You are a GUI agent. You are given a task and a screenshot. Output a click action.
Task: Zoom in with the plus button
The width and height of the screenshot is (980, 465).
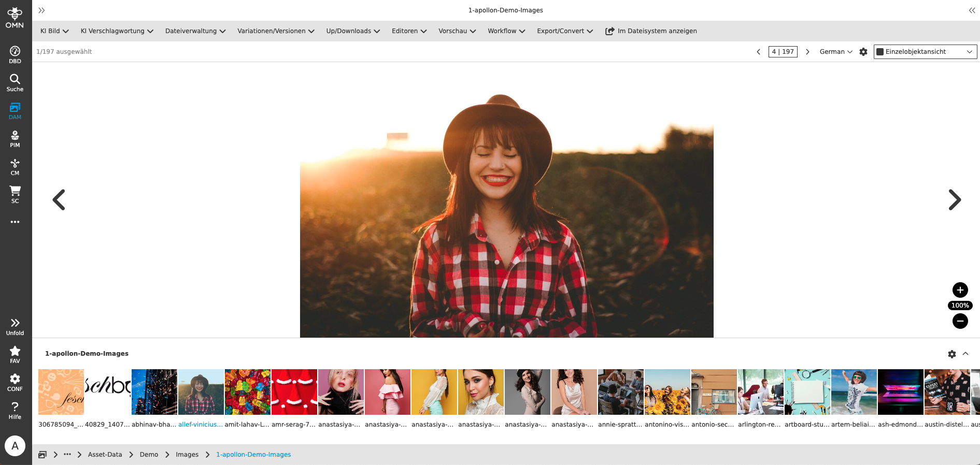[960, 290]
